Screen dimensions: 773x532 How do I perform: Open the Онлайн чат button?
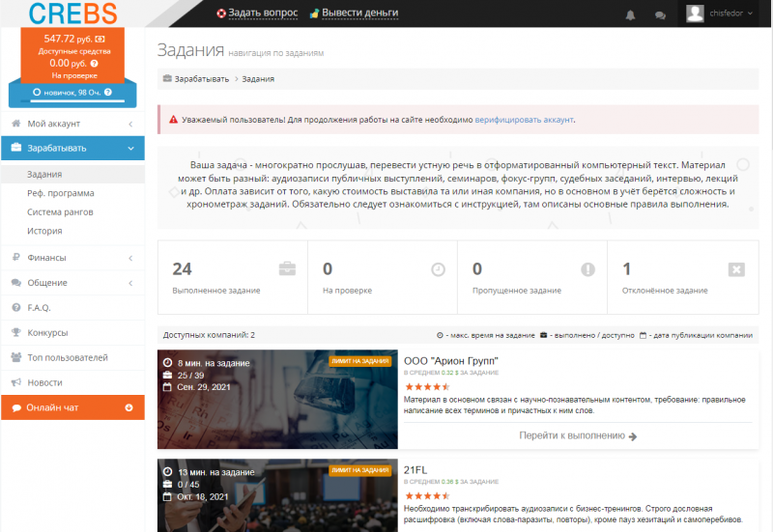[x=73, y=407]
